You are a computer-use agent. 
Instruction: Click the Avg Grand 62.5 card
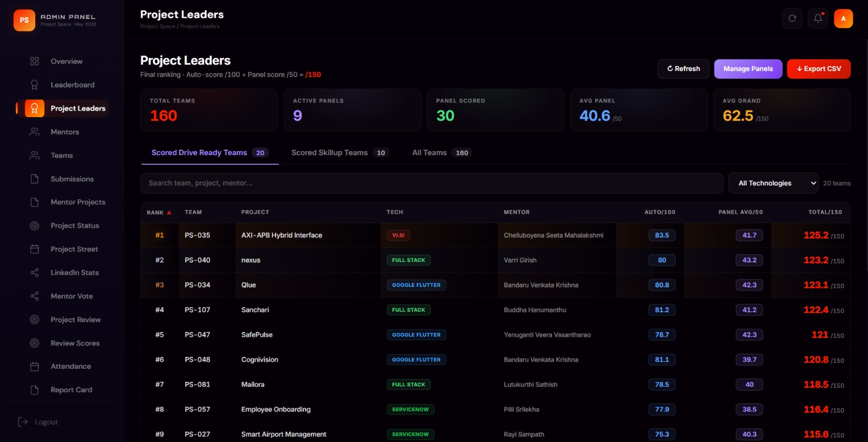782,110
